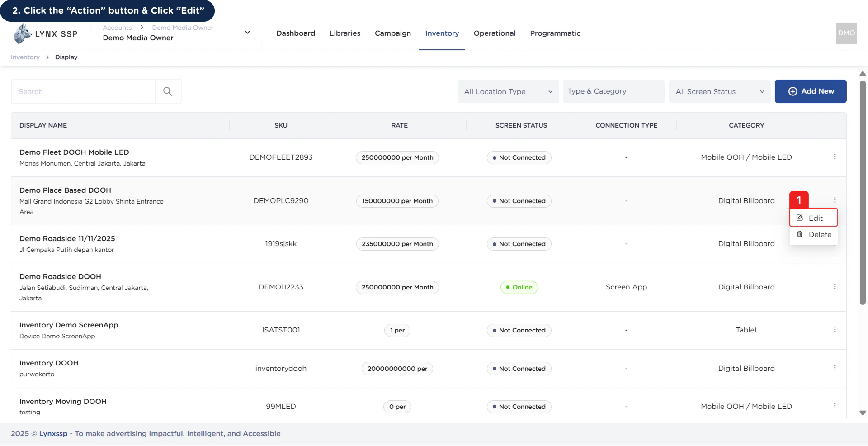Click the Inventory Demo ScreenApp name
Viewport: 868px width, 446px height.
click(x=69, y=325)
